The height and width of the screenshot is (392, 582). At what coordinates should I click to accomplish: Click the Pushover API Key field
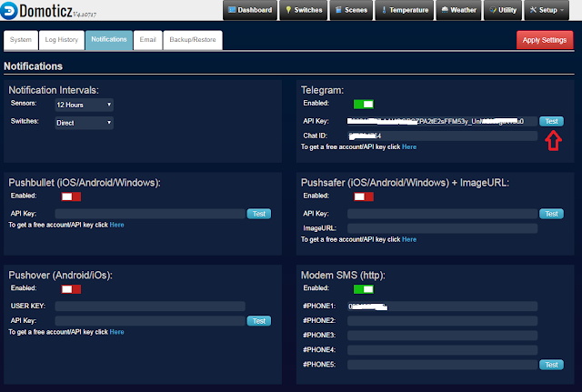coord(150,321)
